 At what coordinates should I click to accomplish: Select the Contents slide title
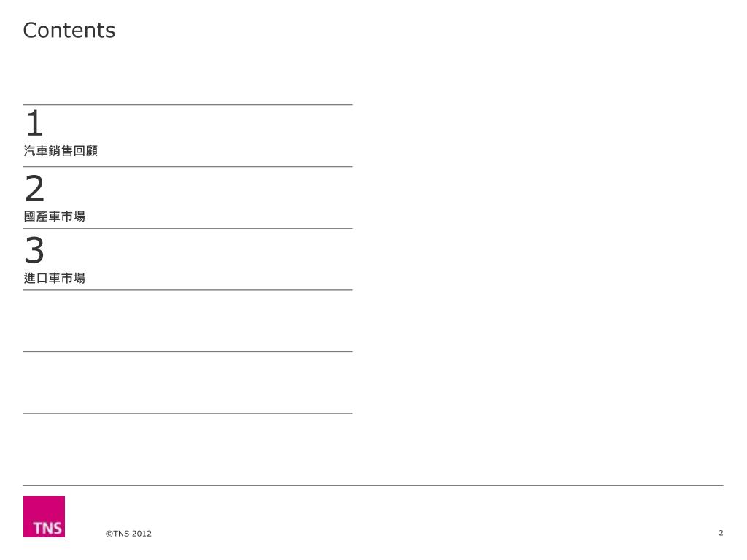pos(69,31)
